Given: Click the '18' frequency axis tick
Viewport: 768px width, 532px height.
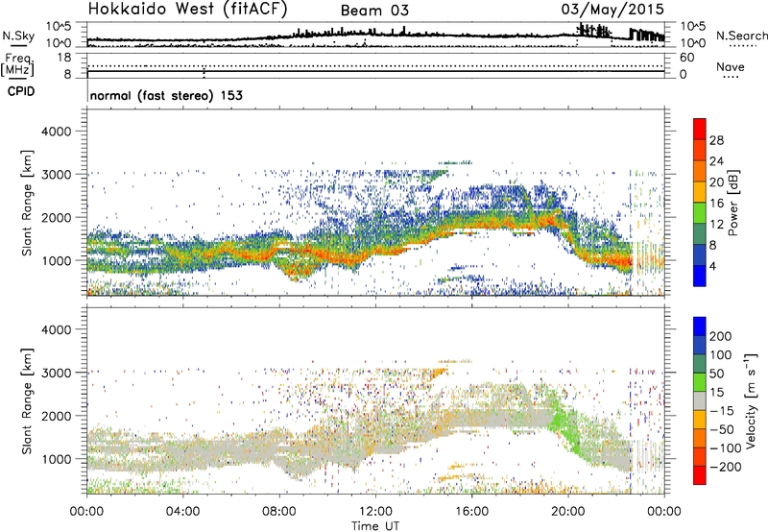Looking at the screenshot, I should [63, 58].
